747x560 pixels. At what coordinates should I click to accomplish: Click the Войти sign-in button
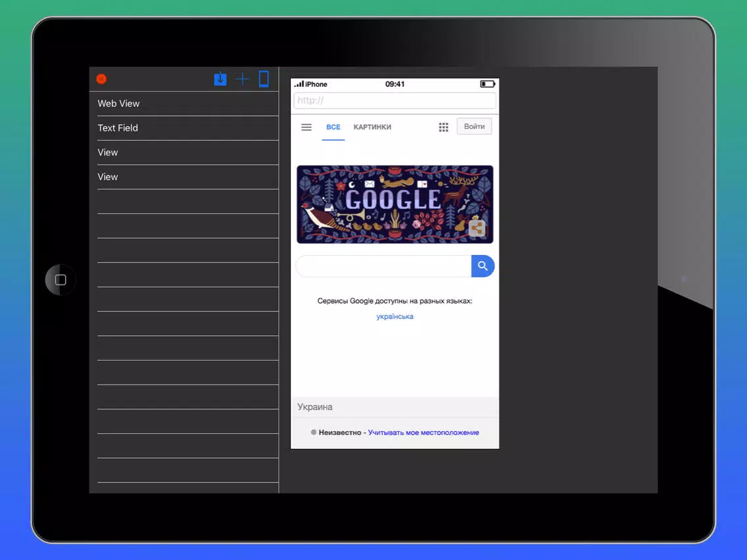(474, 126)
